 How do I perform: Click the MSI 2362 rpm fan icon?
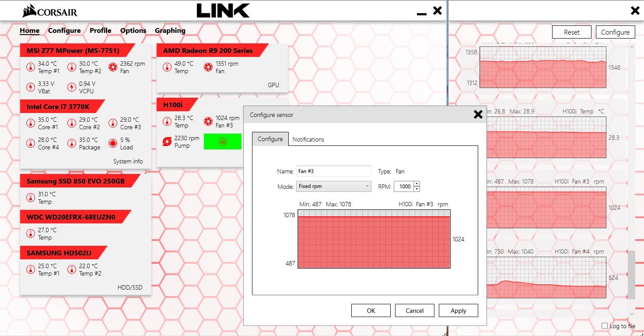point(113,67)
